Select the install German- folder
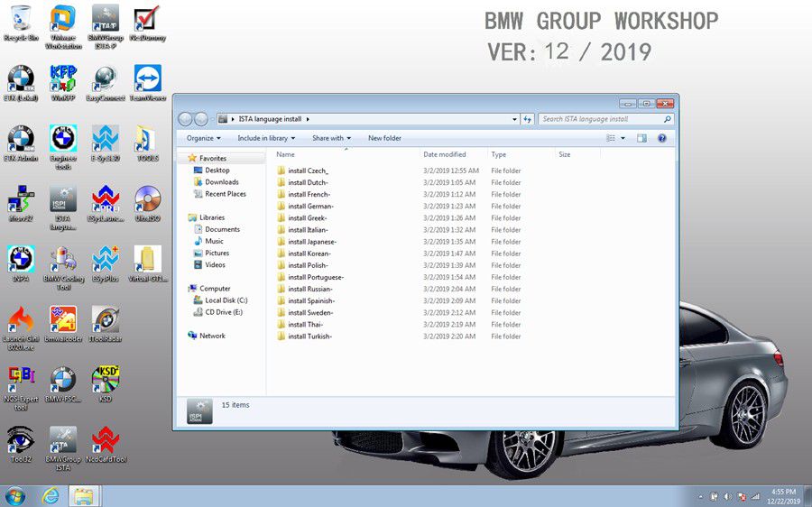This screenshot has width=812, height=507. pos(310,206)
